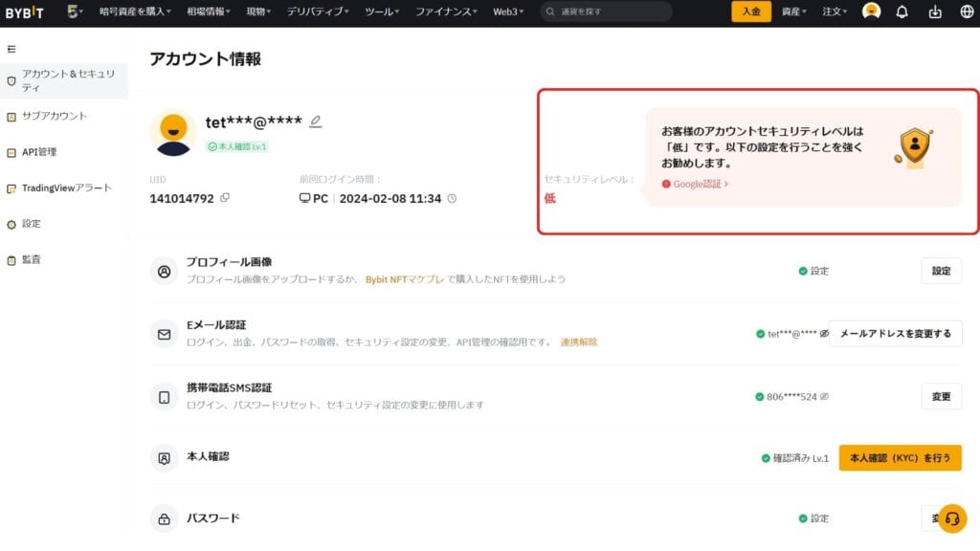Click the email envelope icon
980x551 pixels.
(164, 334)
